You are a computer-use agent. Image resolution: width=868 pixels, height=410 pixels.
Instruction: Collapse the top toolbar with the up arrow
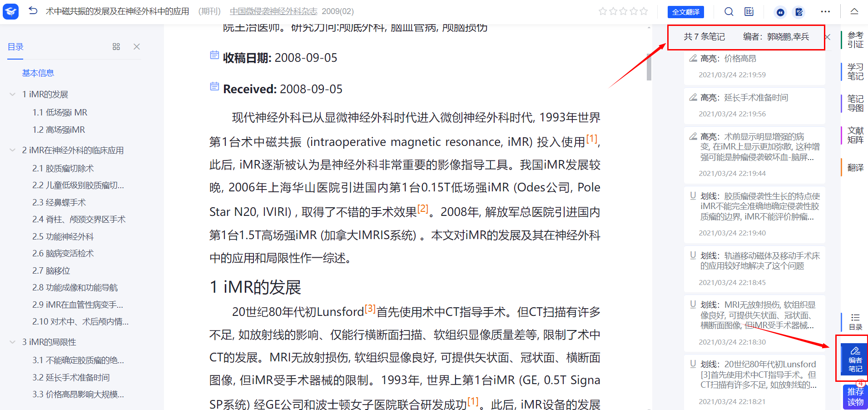854,12
